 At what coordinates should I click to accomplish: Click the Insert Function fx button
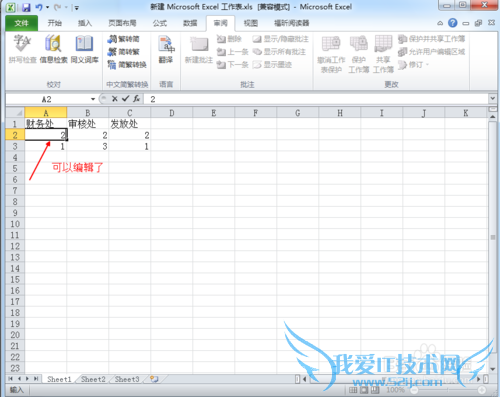coord(136,99)
